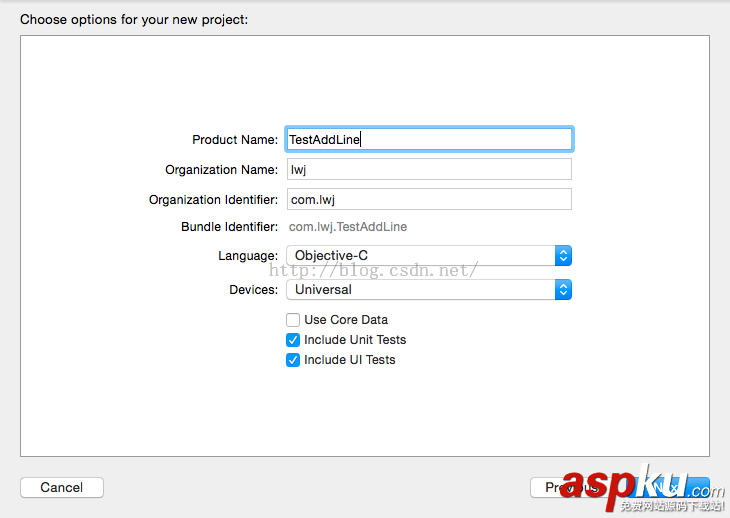Click the Product Name text field
Image resolution: width=730 pixels, height=518 pixels.
click(x=429, y=139)
